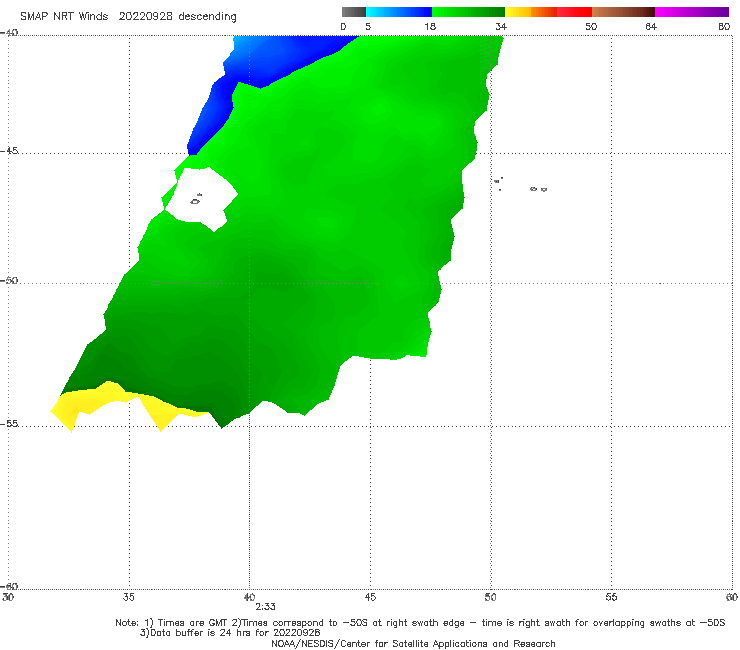740x650 pixels.
Task: Click the SMAP NRT Winds title text
Action: coord(64,16)
